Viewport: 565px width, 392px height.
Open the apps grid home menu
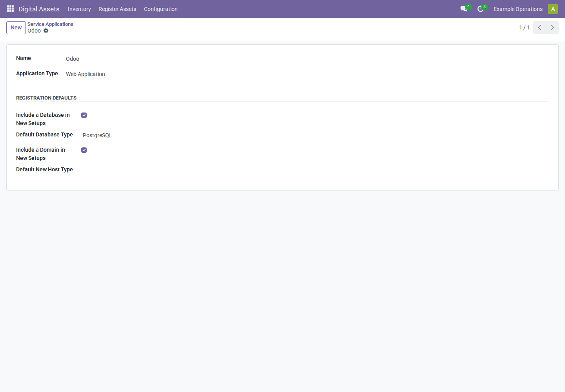point(11,9)
